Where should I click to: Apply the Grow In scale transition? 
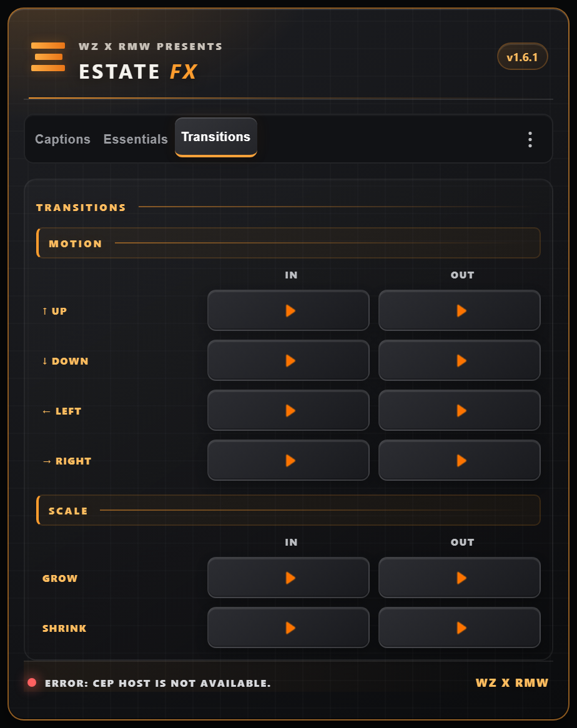pos(288,578)
